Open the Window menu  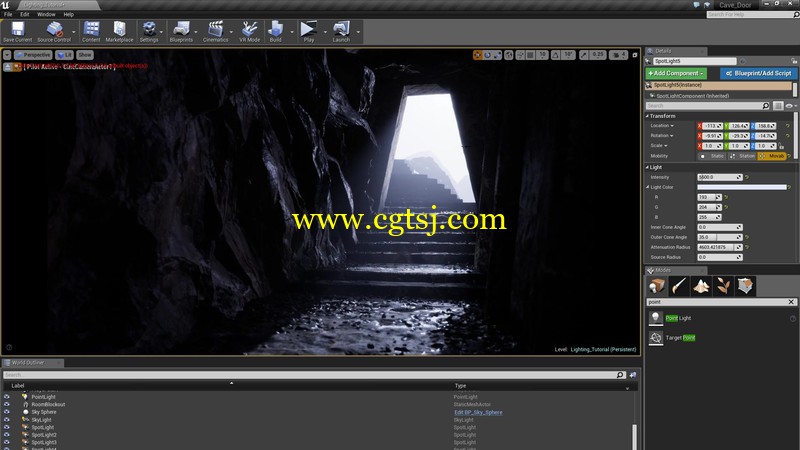tap(46, 14)
